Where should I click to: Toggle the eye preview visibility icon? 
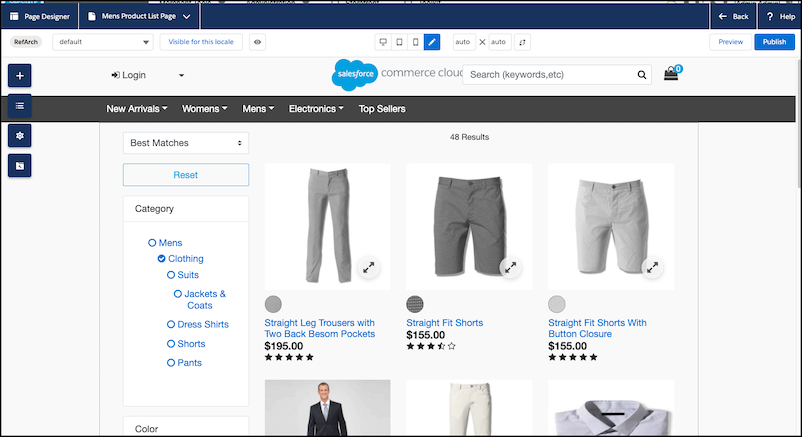tap(257, 42)
